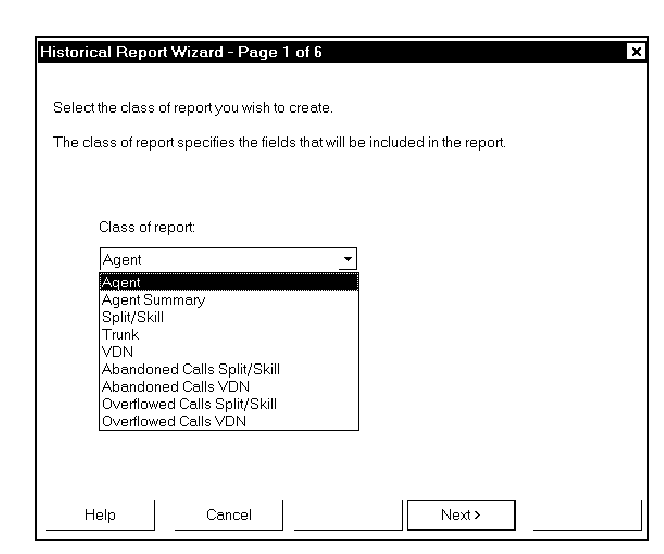Go to the Next wizard page

click(x=461, y=515)
